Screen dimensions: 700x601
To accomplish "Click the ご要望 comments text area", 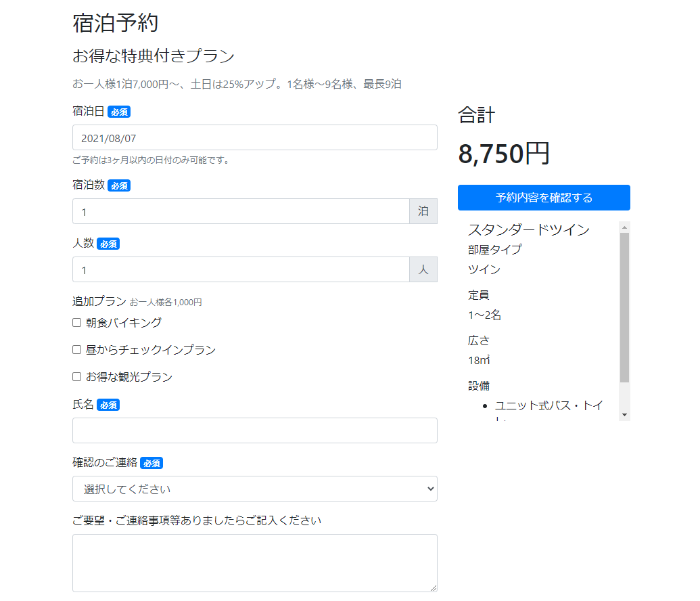I will tap(254, 562).
